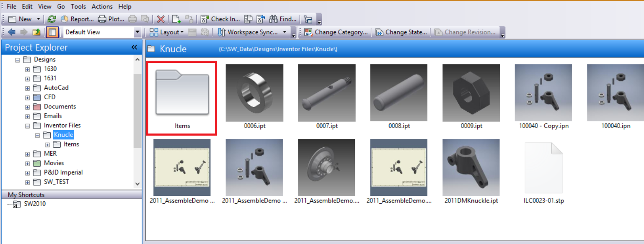The image size is (644, 244).
Task: Click the blue-arrow icon left of Find
Action: pos(261,19)
